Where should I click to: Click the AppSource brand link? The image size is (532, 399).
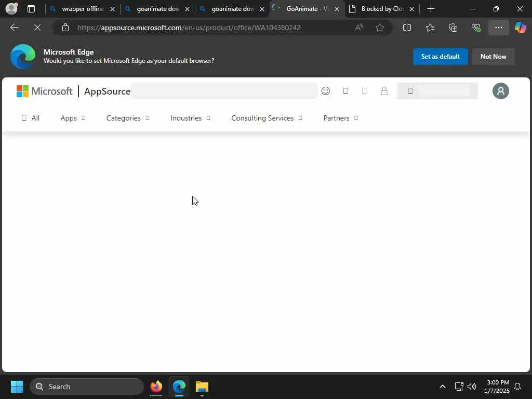coord(107,91)
